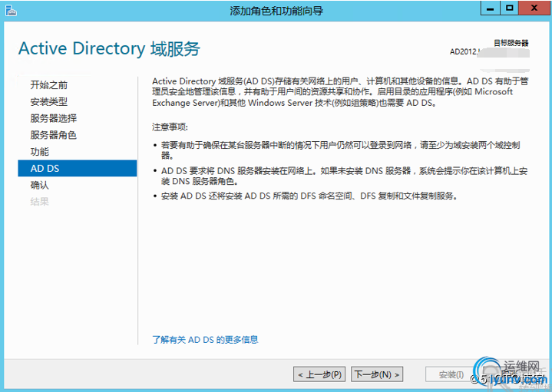Open the 了解有关 AD DS 的更多信息 link
Image resolution: width=552 pixels, height=392 pixels.
pyautogui.click(x=205, y=339)
